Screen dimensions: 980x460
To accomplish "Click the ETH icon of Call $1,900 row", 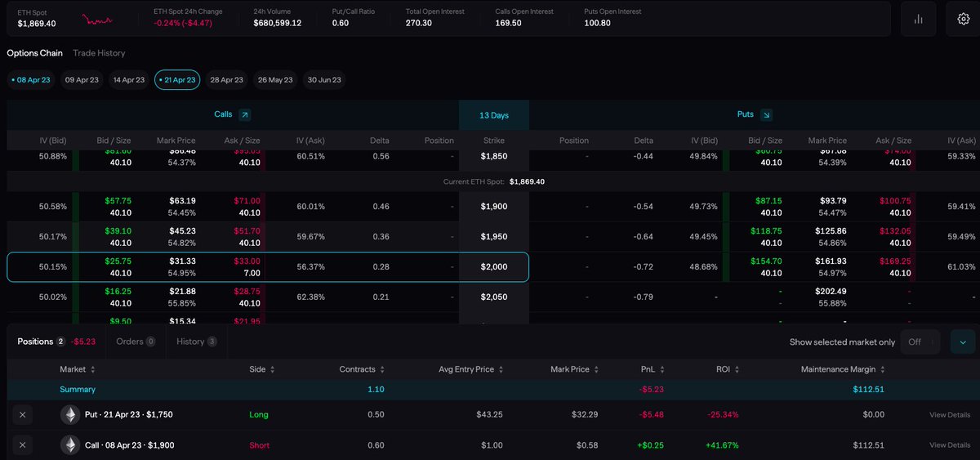I will click(70, 445).
